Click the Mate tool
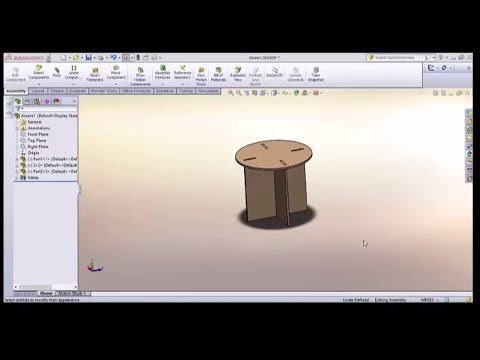 (57, 72)
